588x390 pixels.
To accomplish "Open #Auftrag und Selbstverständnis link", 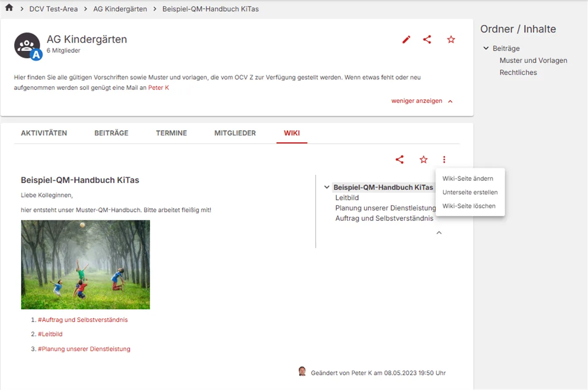I will point(83,320).
